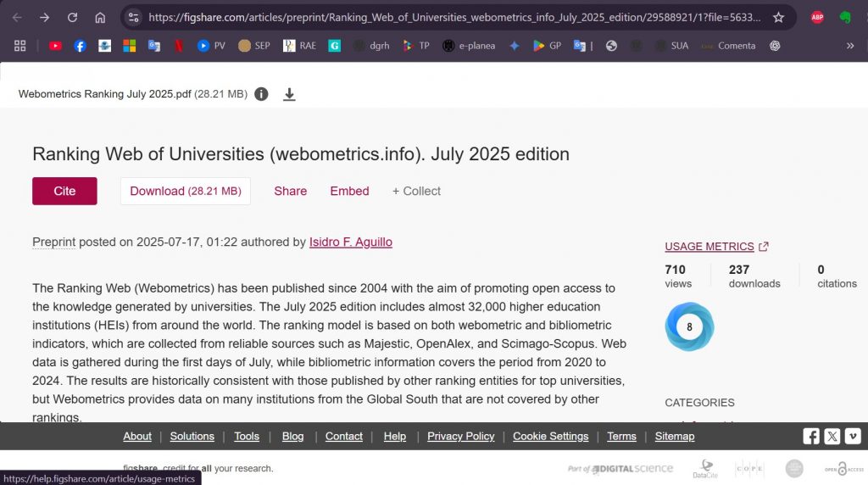Open the e-planea bookmark
Image resolution: width=868 pixels, height=485 pixels.
click(469, 46)
